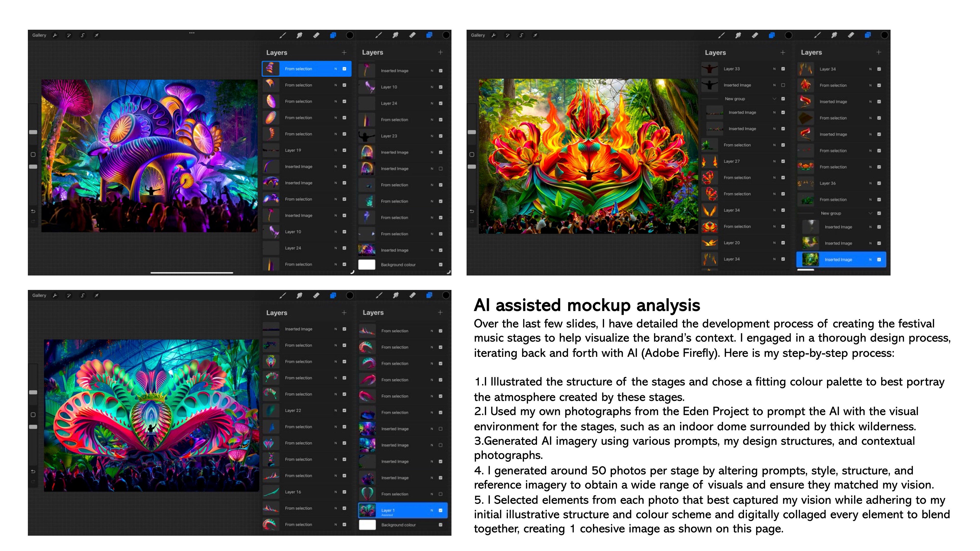Return to Gallery in pink plant stage screenshot

(x=39, y=295)
